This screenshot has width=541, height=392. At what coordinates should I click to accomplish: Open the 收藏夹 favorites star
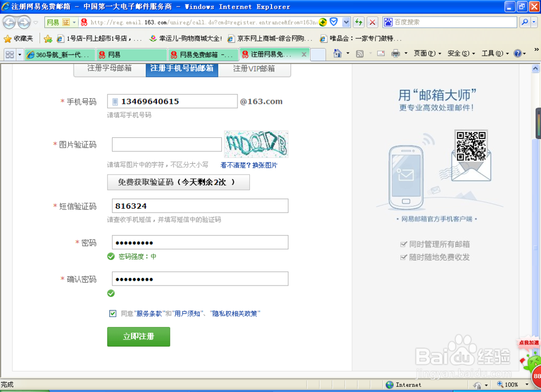[x=18, y=38]
